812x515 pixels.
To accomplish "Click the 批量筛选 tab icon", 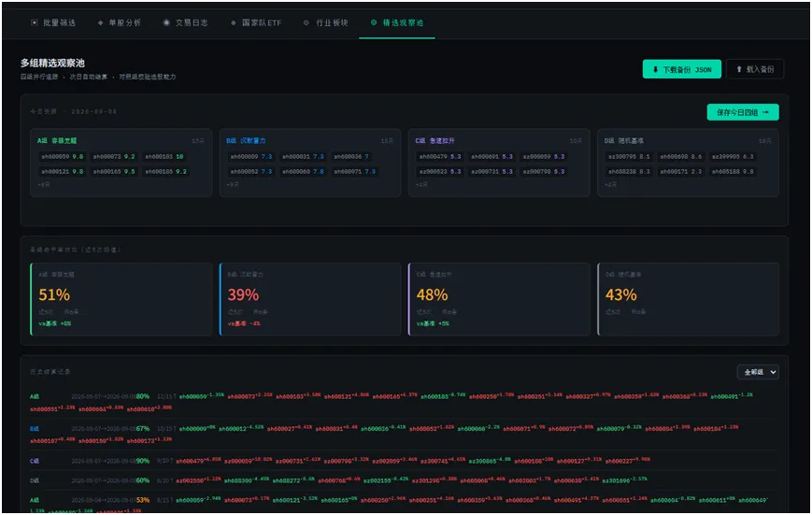I will (35, 22).
